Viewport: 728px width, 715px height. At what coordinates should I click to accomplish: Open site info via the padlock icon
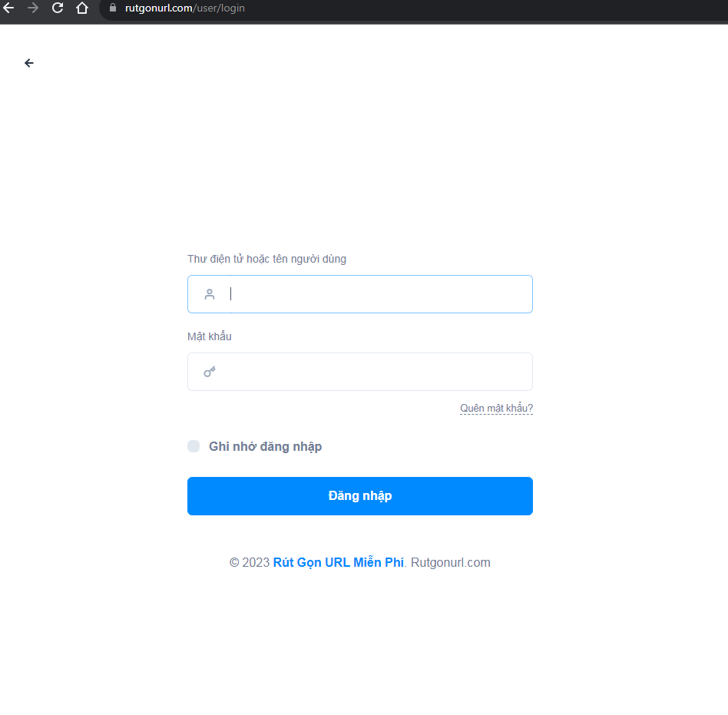tap(112, 8)
